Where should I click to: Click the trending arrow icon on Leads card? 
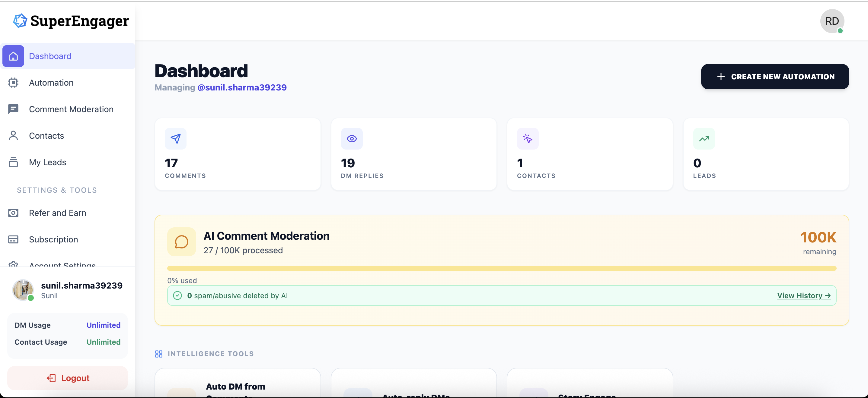click(x=704, y=139)
